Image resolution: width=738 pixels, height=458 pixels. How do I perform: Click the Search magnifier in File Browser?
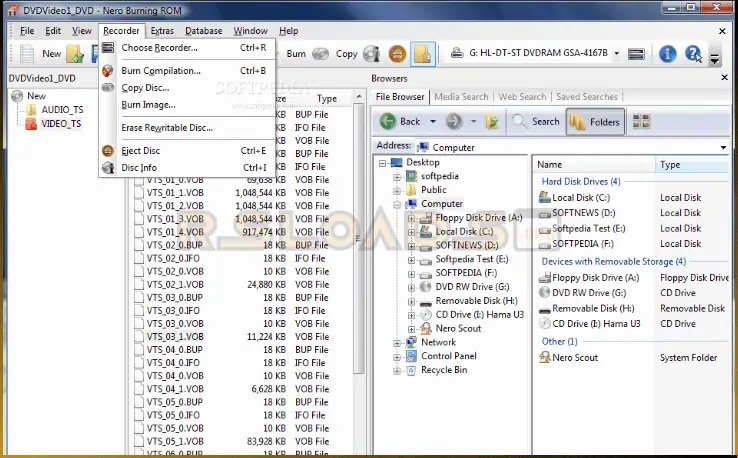click(535, 122)
